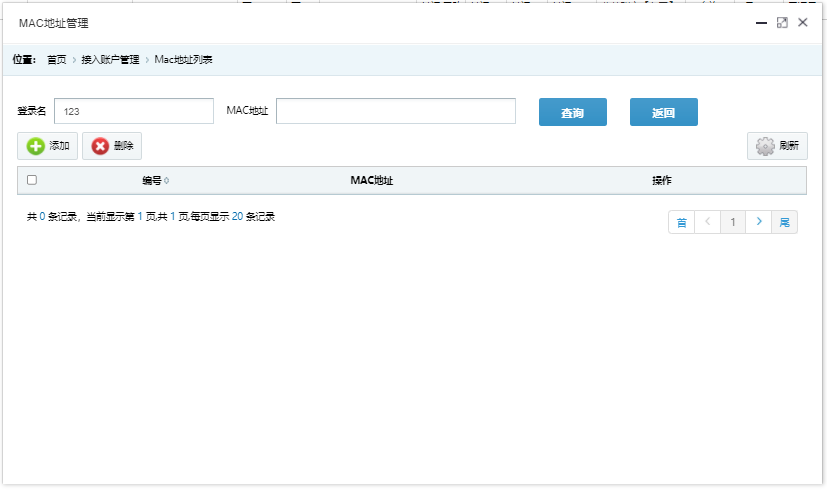
Task: Go to next page arrow
Action: pyautogui.click(x=759, y=222)
